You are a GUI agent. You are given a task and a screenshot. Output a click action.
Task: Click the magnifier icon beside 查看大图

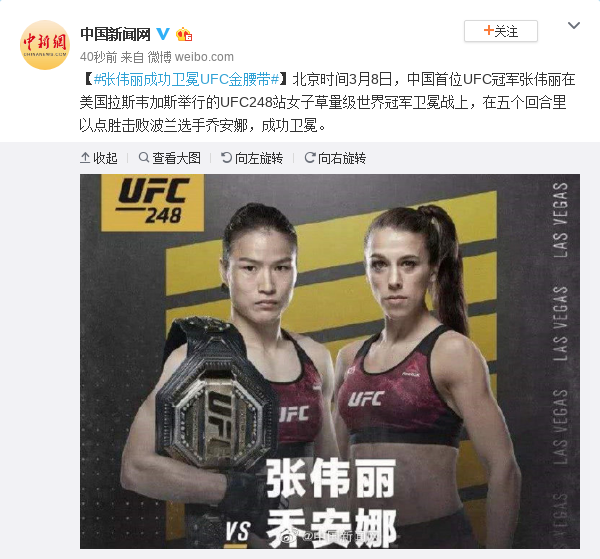[144, 157]
